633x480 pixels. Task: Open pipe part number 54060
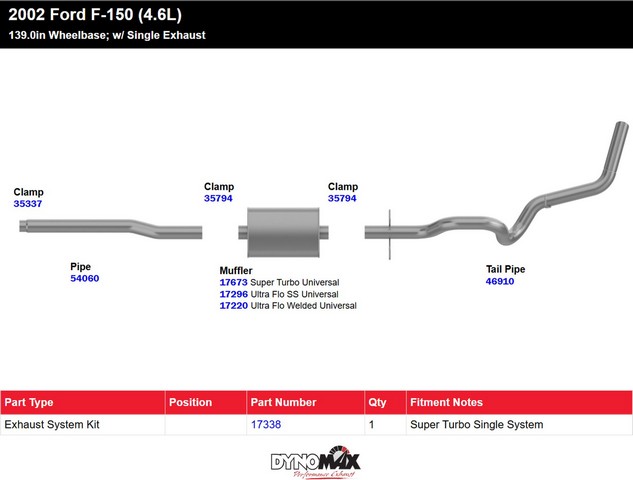click(84, 279)
